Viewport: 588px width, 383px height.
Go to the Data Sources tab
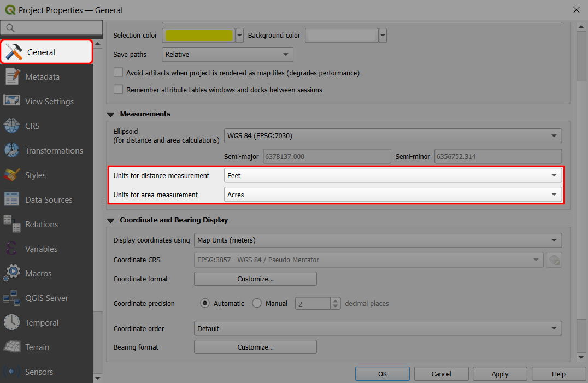(x=46, y=200)
